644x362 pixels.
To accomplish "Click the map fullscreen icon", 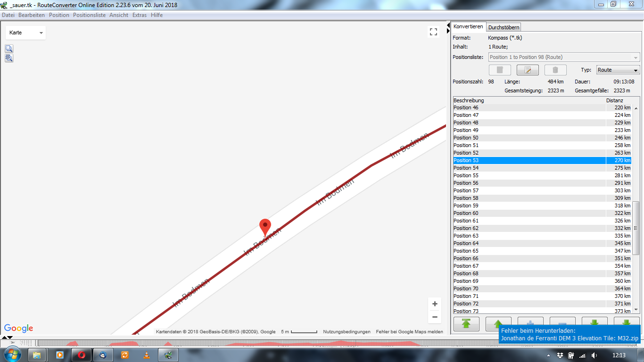I will pyautogui.click(x=433, y=32).
